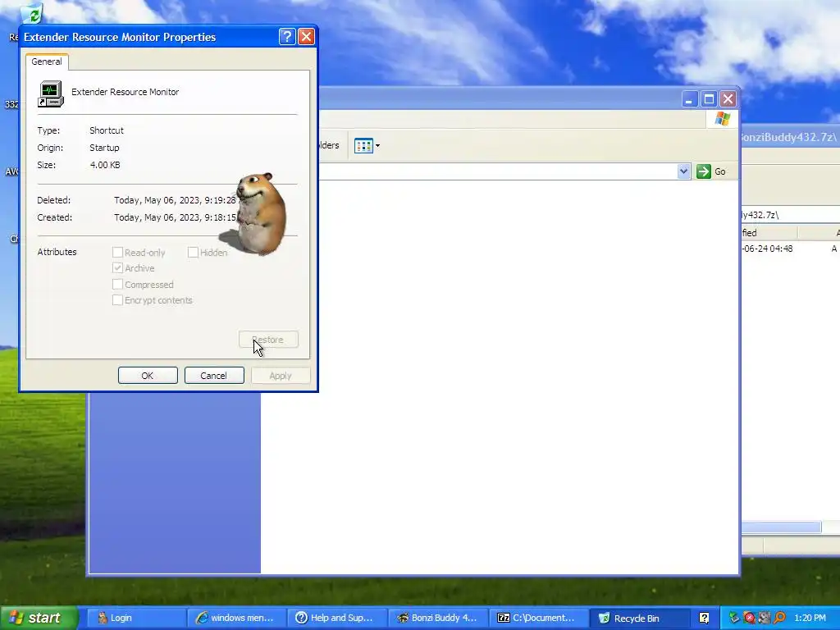Click the red security alert tray icon
The height and width of the screenshot is (630, 840).
749,618
